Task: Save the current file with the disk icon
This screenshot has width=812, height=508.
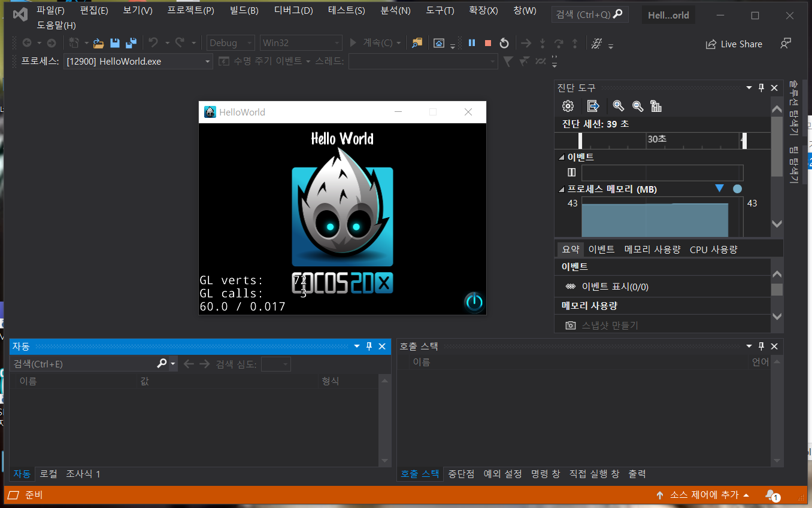Action: (x=114, y=43)
